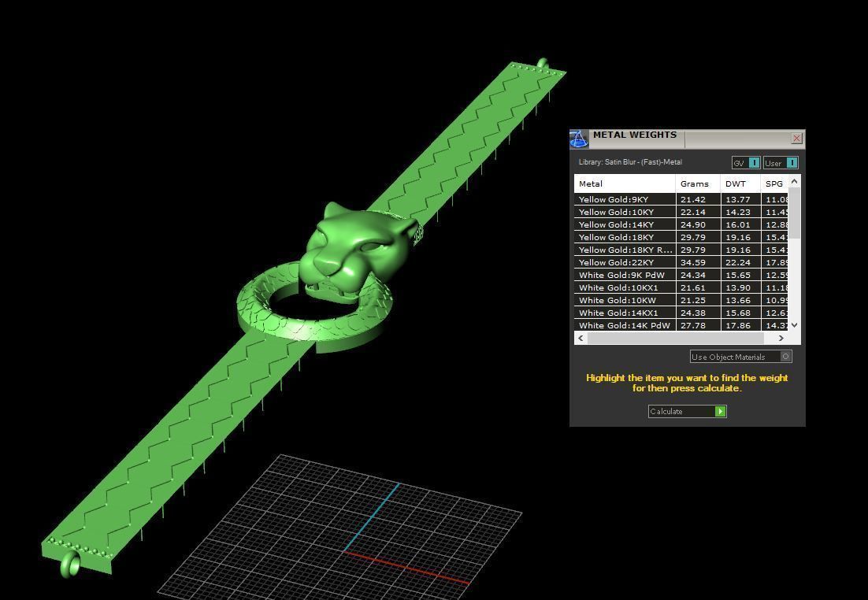The width and height of the screenshot is (868, 600).
Task: Click the Calculate button
Action: [x=687, y=411]
